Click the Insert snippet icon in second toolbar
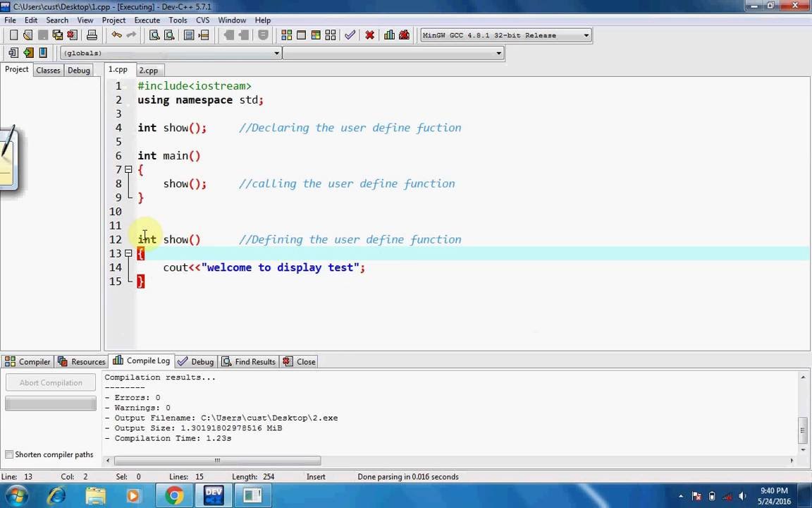 [13, 53]
